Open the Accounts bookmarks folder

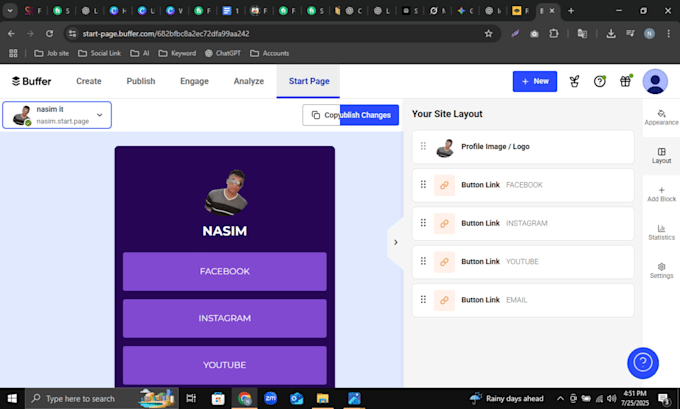[269, 53]
